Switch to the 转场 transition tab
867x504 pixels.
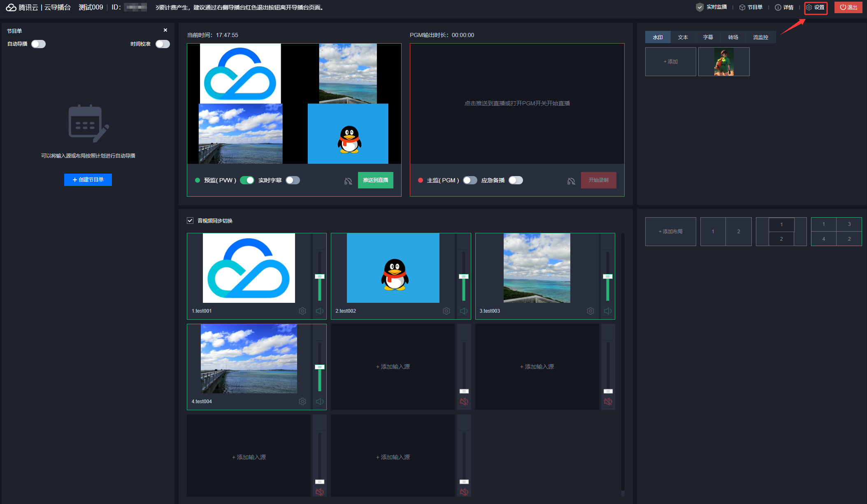tap(733, 37)
